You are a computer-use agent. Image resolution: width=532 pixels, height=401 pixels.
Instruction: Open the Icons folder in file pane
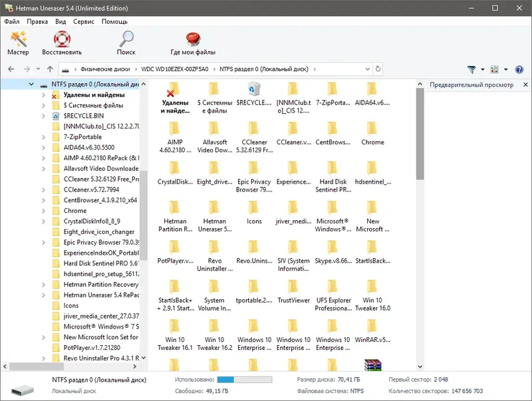(x=254, y=213)
